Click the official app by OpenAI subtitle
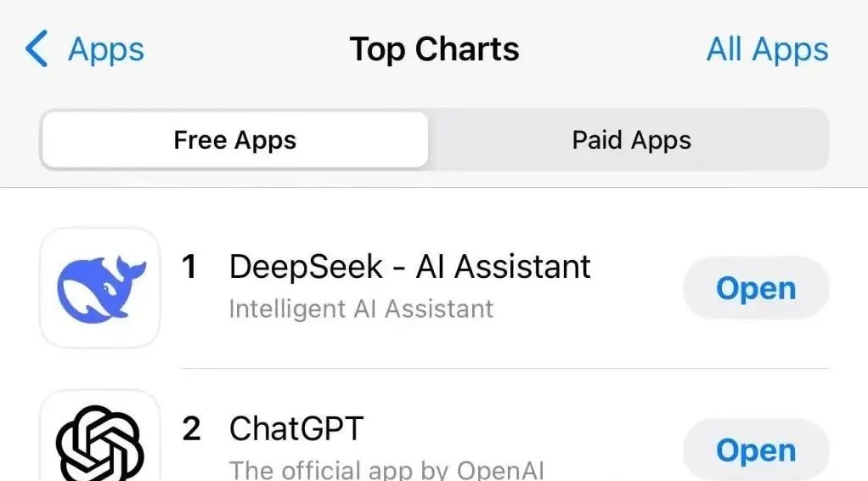This screenshot has width=868, height=481. [386, 469]
